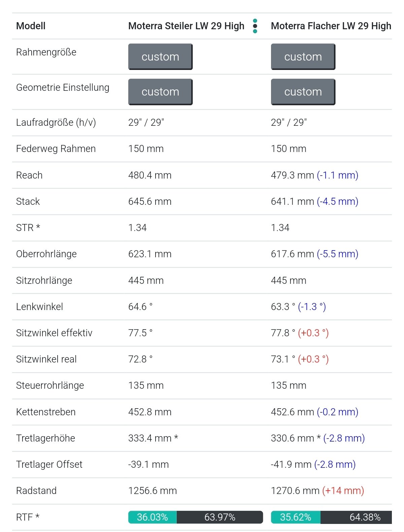Click Rahmengröße custom button for Moterra Steiler
Image resolution: width=404 pixels, height=532 pixels.
point(160,56)
